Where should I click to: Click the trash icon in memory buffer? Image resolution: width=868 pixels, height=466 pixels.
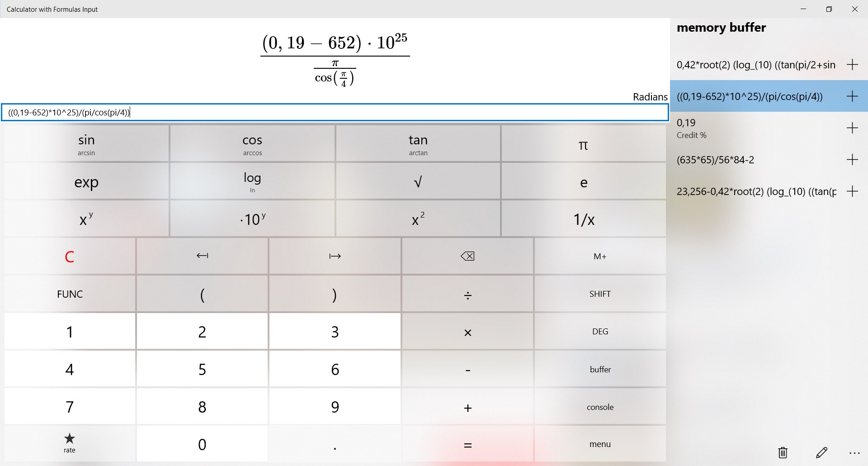tap(783, 452)
